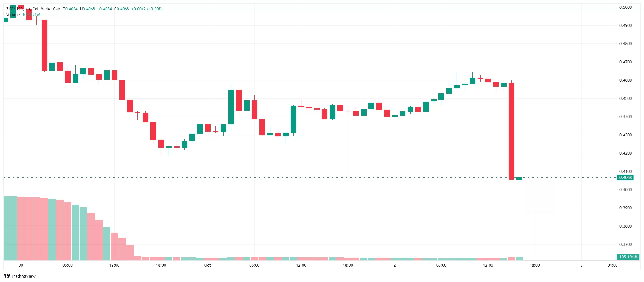644x282 pixels.
Task: Click the +0.0012 (+0.30%) change value
Action: click(147, 9)
